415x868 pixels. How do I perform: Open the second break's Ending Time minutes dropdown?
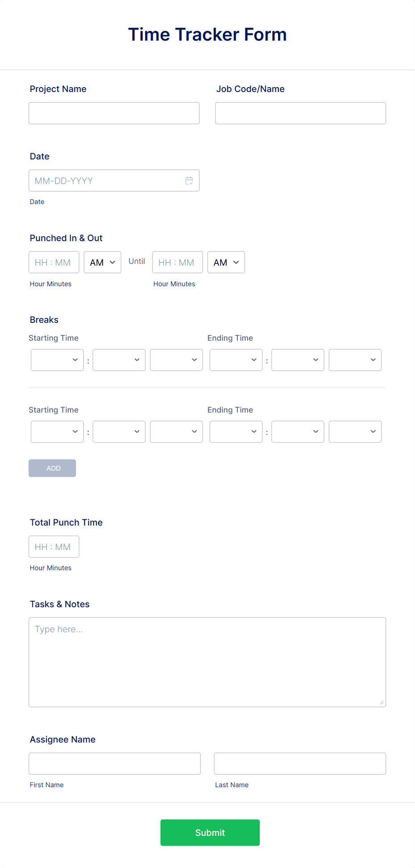pyautogui.click(x=297, y=431)
